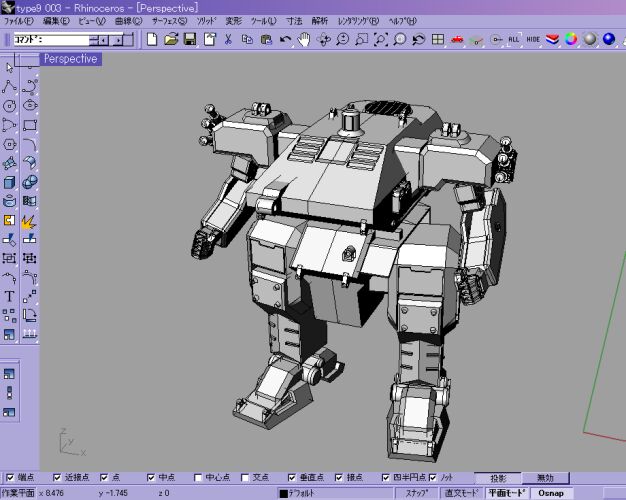Toggle 直交モード in the status bar
This screenshot has width=626, height=500.
[x=462, y=493]
